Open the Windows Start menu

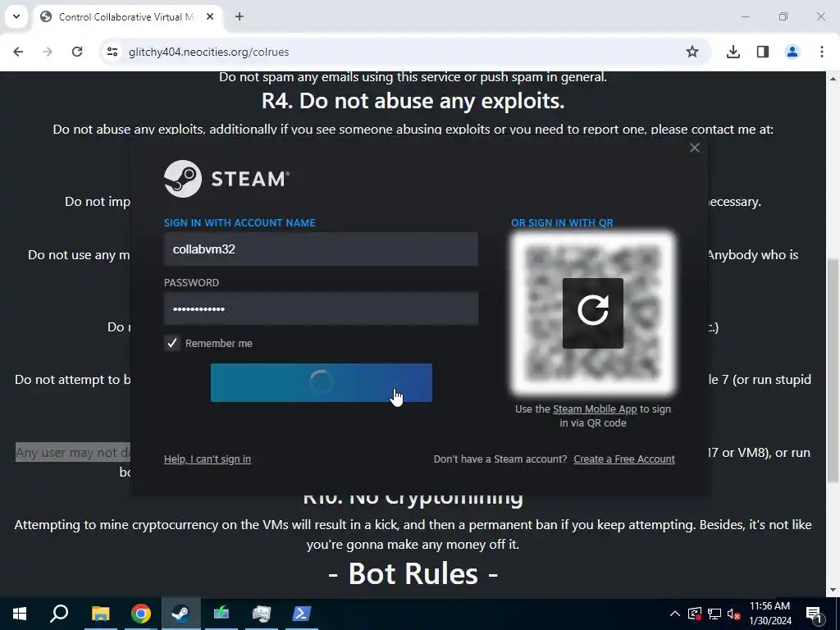tap(20, 614)
